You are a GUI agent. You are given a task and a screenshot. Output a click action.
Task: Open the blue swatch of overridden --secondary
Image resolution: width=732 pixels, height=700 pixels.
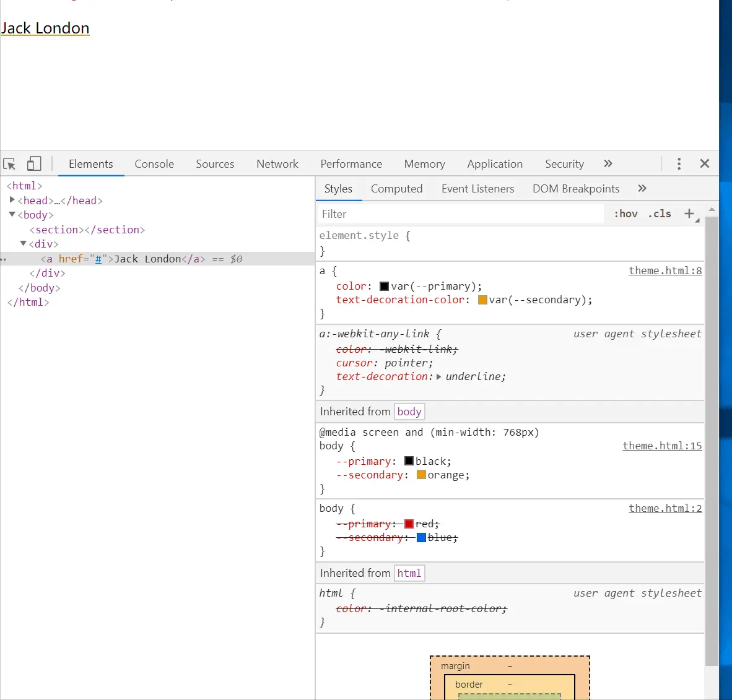click(x=421, y=537)
